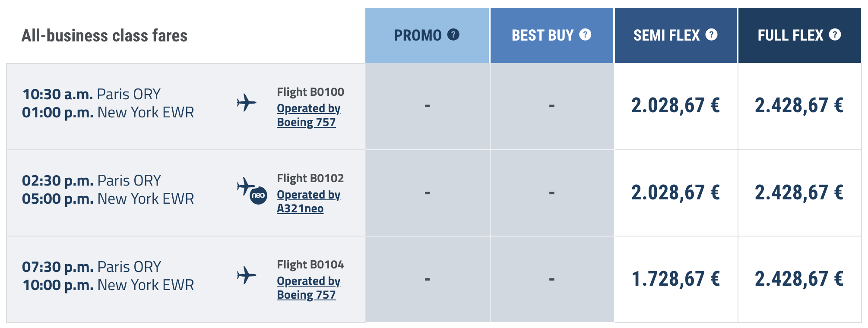Select the PROMO fare column header

click(x=418, y=35)
